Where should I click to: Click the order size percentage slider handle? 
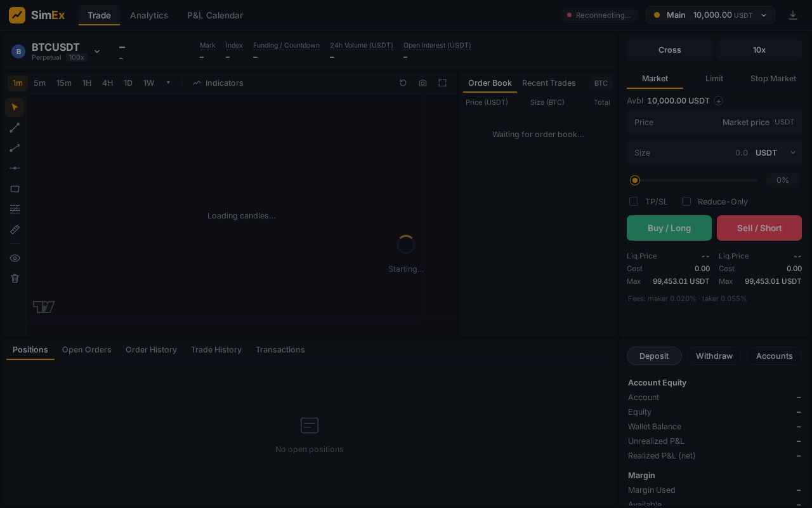[x=635, y=180]
